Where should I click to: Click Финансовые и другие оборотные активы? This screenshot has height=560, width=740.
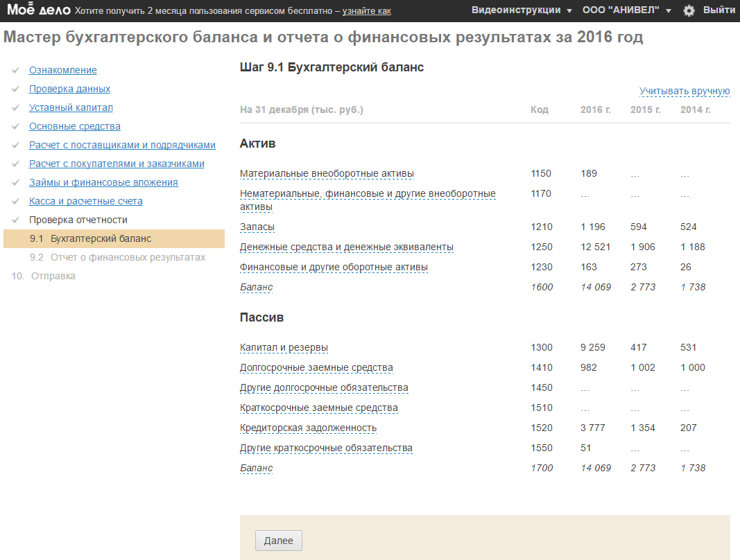[334, 267]
